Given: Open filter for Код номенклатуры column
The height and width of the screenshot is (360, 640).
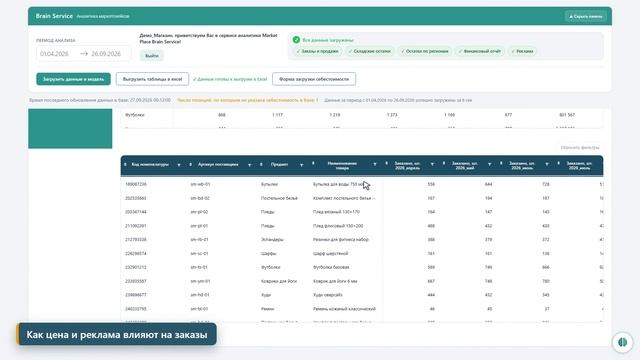Looking at the screenshot, I should tap(179, 165).
